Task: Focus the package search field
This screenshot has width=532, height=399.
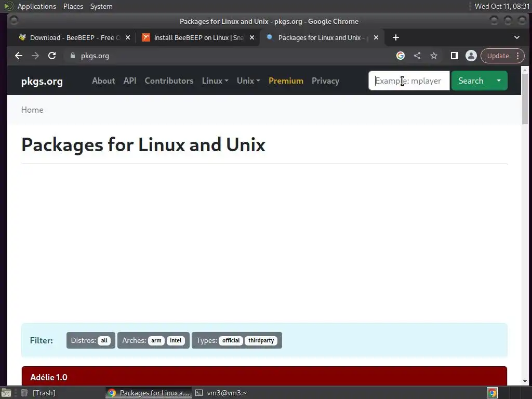Action: (x=409, y=81)
